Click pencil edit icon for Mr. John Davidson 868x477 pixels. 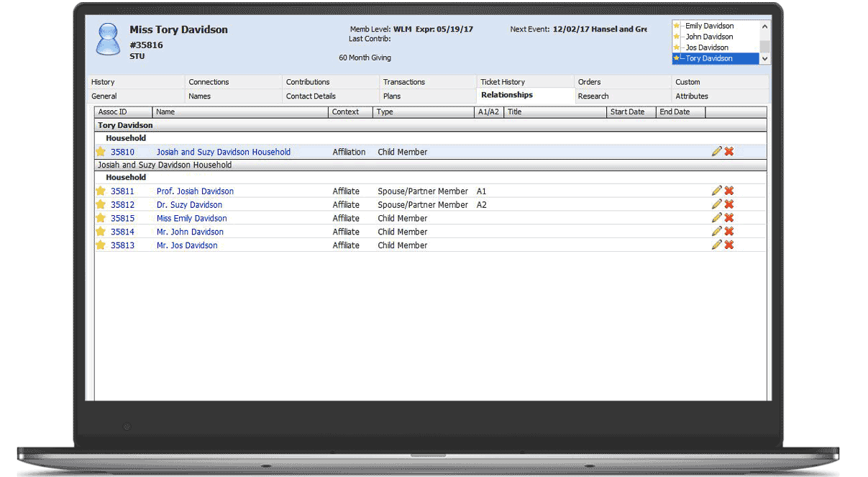(x=716, y=231)
